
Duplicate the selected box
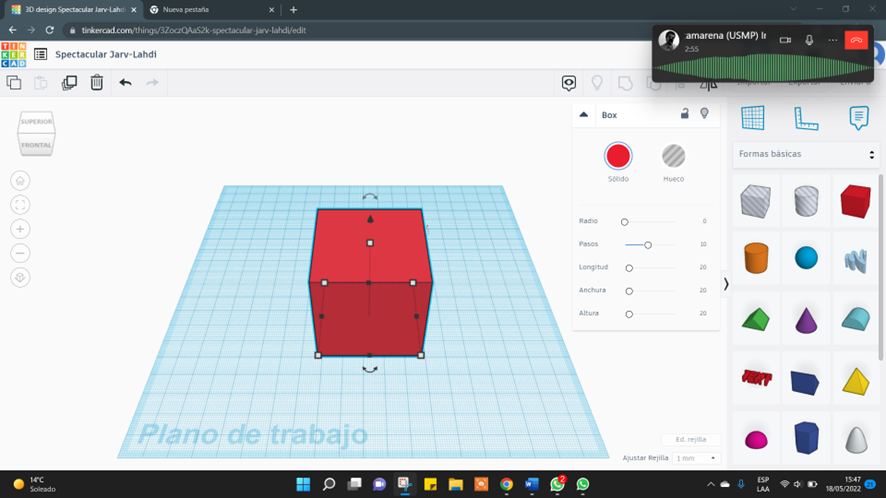pyautogui.click(x=69, y=83)
